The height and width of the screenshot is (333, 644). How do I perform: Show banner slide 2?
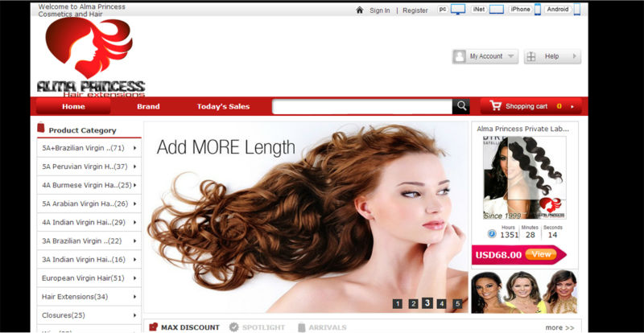pos(413,304)
